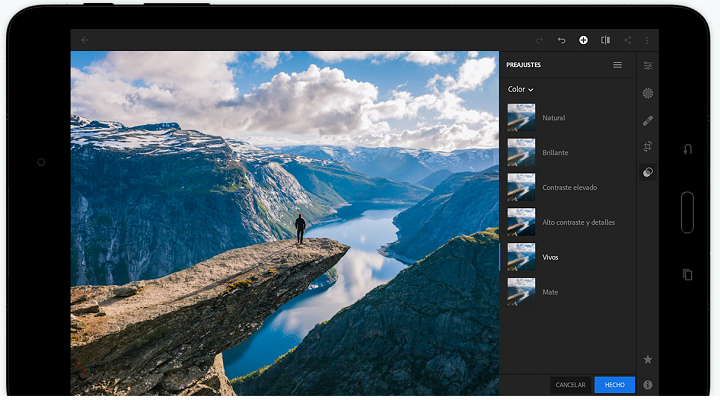Tap the tablet recent apps key

[x=687, y=275]
